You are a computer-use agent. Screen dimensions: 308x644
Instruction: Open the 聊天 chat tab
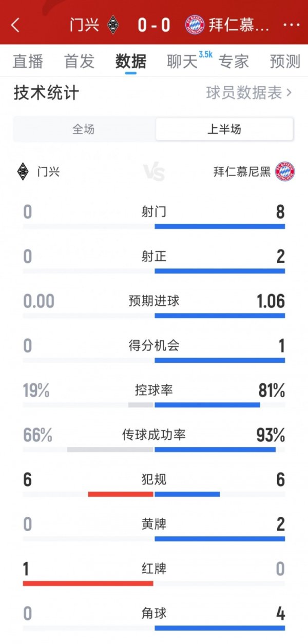(180, 62)
